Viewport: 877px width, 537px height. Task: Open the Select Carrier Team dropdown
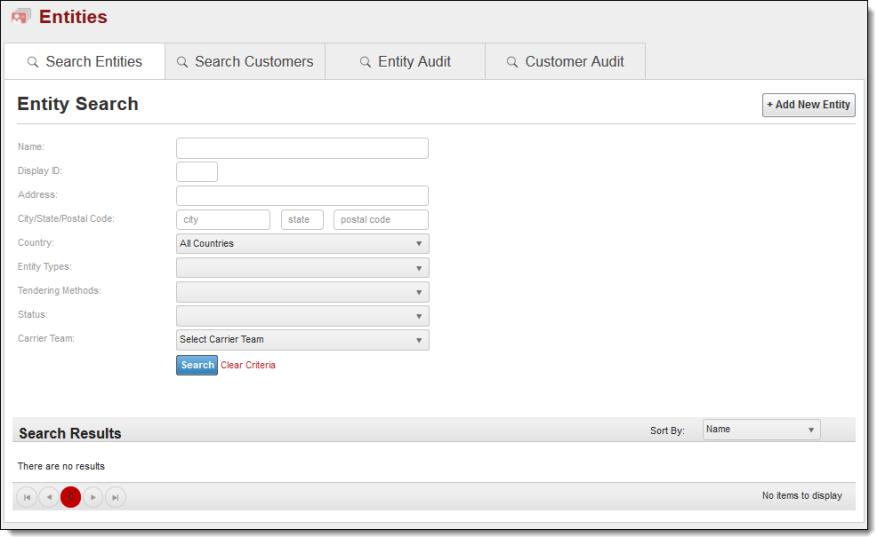pyautogui.click(x=302, y=340)
